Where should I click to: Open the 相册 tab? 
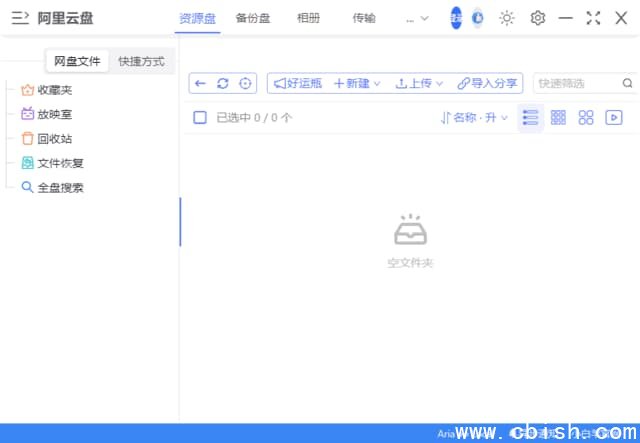[x=309, y=18]
